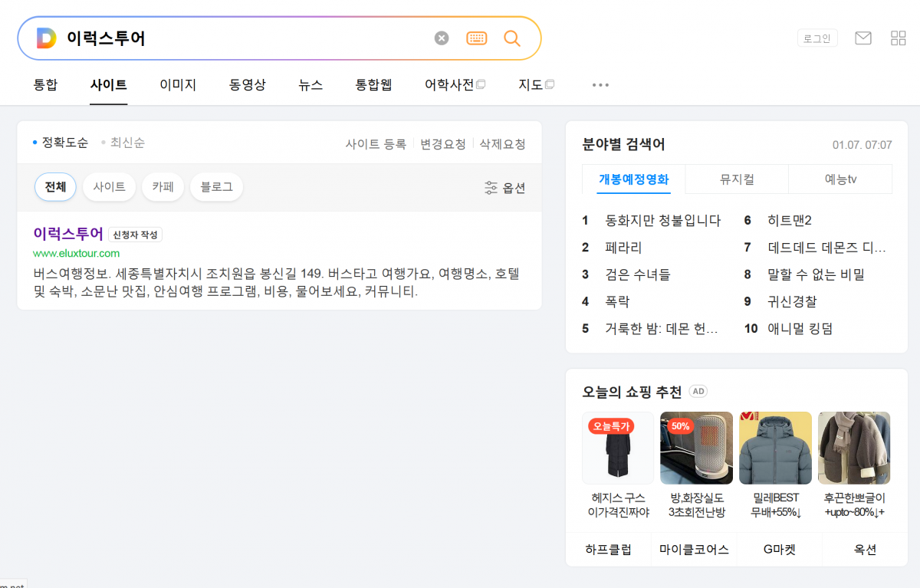Click the orange magnifier search icon
Screen dimensions: 920x588
(x=512, y=38)
